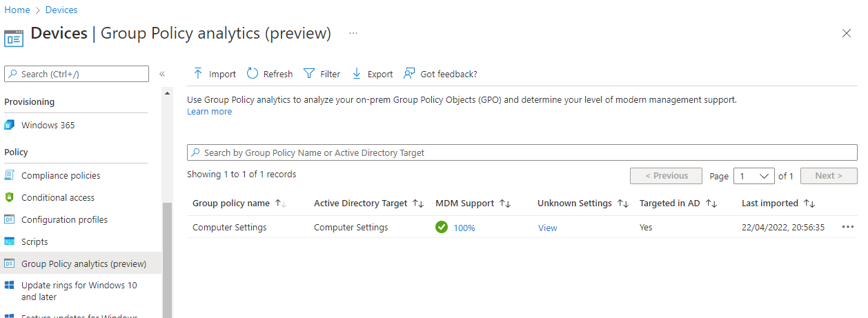868x318 pixels.
Task: Open the ellipsis menu beside the page title
Action: tap(353, 33)
